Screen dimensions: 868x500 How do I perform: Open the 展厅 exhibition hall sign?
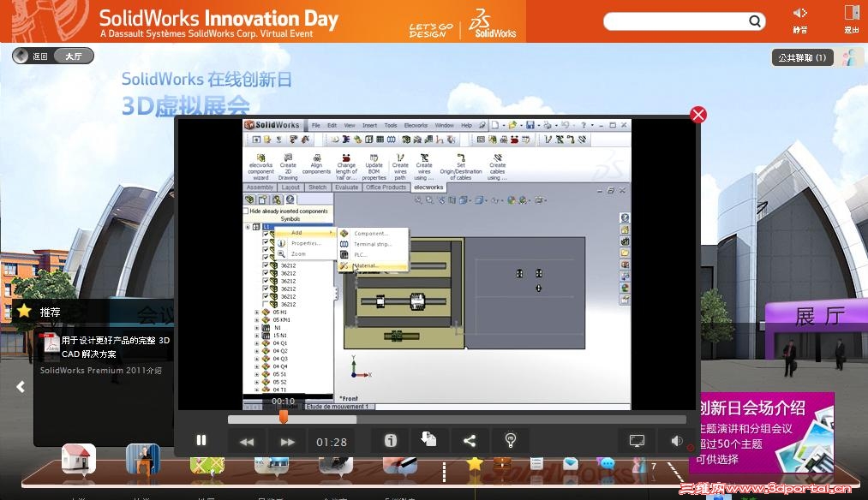(x=820, y=317)
